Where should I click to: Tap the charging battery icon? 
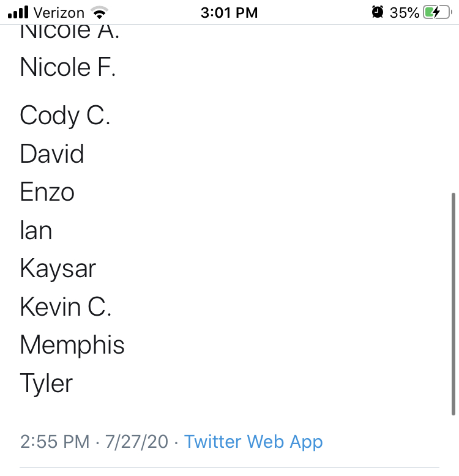point(438,12)
